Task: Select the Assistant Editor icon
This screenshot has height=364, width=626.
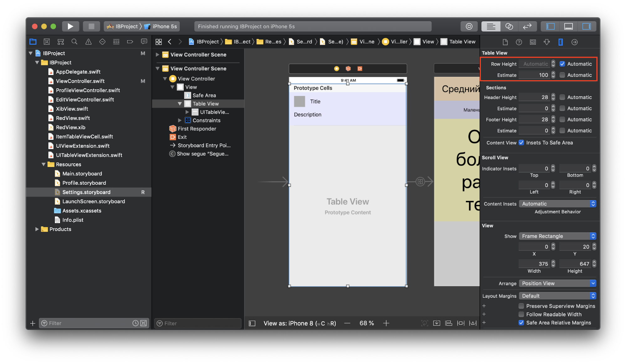Action: click(x=510, y=26)
